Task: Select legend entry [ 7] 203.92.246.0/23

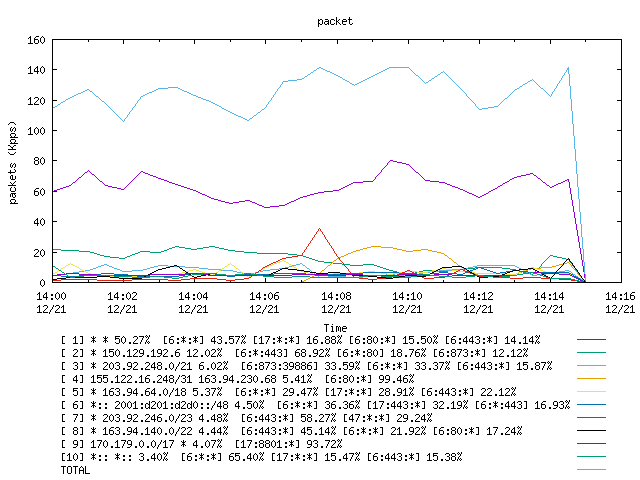Action: (x=246, y=418)
